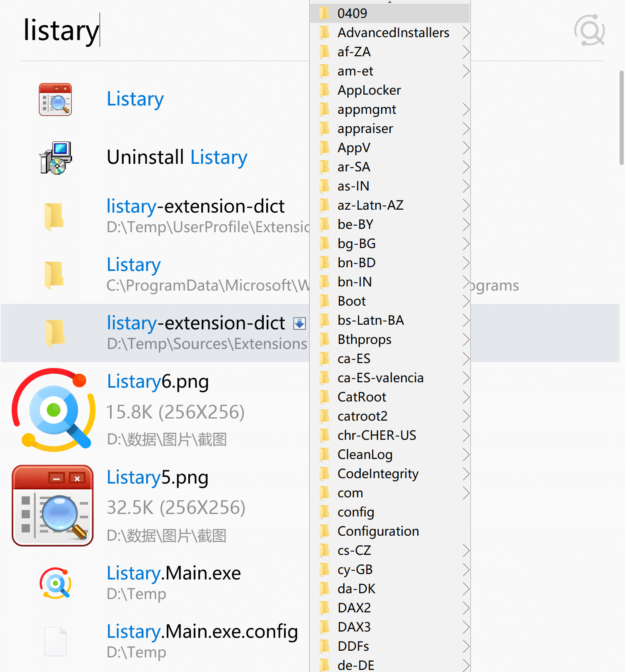625x672 pixels.
Task: Click the Listary app icon in results
Action: (55, 100)
